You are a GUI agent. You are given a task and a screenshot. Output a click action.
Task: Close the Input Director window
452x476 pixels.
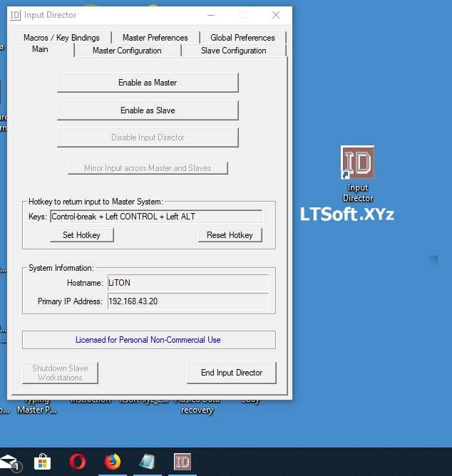(x=276, y=15)
